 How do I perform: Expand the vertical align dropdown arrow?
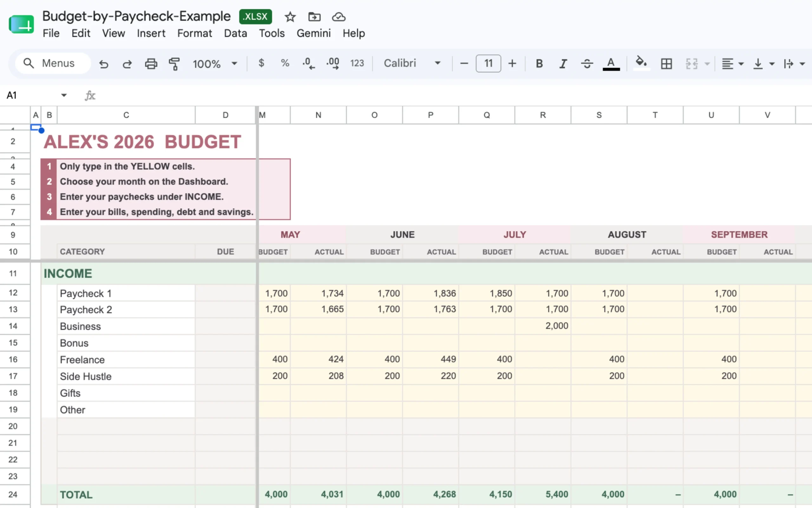point(772,63)
